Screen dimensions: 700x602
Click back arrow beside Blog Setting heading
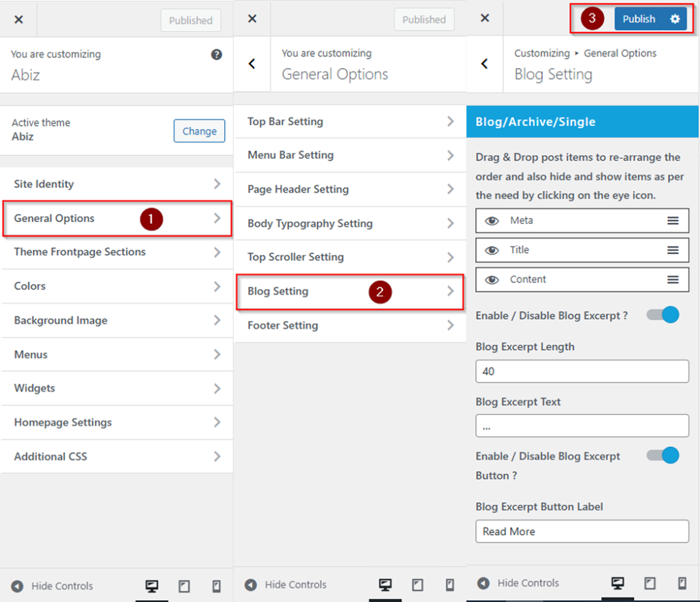pos(485,64)
